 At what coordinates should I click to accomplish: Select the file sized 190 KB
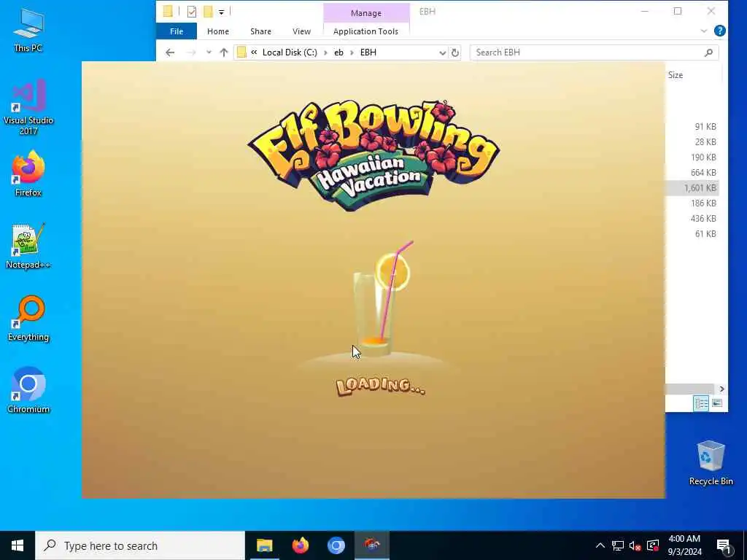click(703, 157)
